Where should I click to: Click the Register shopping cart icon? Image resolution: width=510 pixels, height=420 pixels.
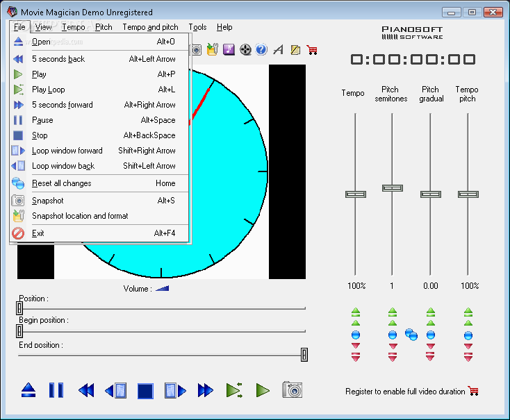pyautogui.click(x=473, y=391)
